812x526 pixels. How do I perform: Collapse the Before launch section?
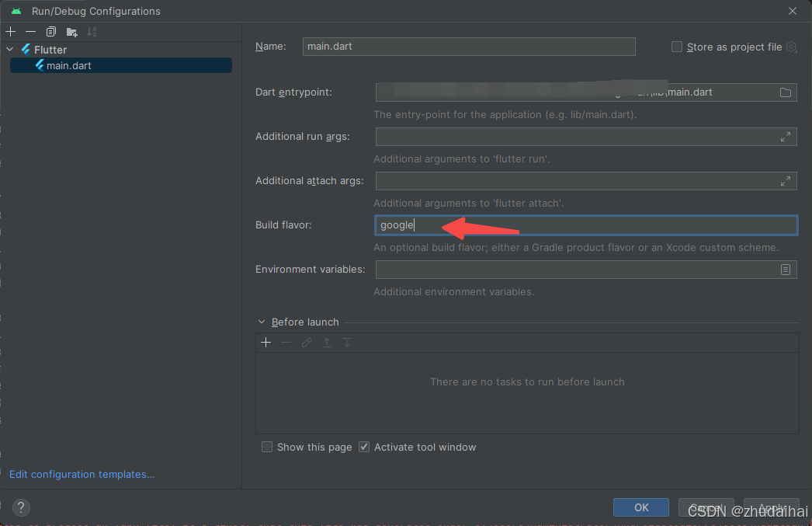[x=262, y=322]
